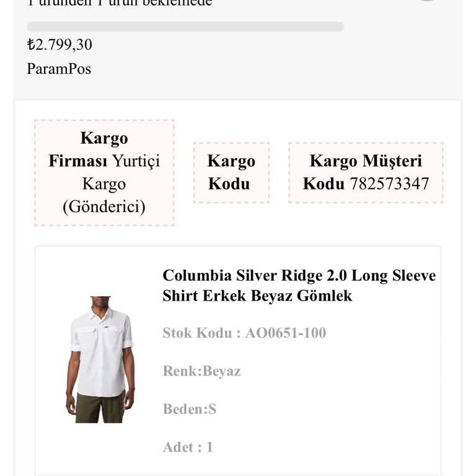Image resolution: width=476 pixels, height=476 pixels.
Task: Click the ParamPos payment method text
Action: pos(59,69)
